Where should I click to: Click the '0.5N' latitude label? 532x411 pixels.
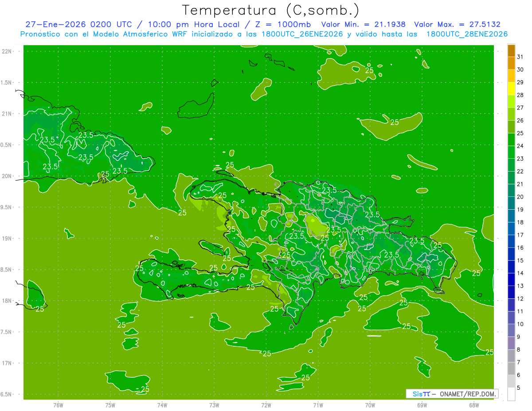[7, 145]
